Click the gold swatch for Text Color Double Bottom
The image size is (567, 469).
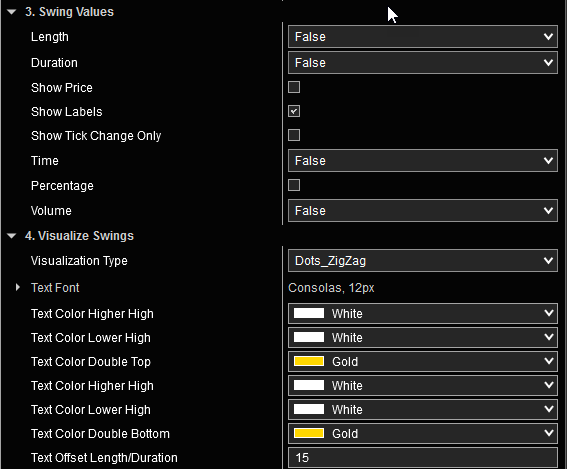309,433
